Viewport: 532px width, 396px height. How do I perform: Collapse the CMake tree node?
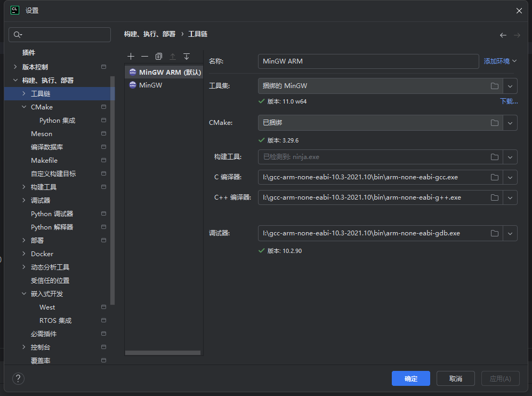point(24,107)
